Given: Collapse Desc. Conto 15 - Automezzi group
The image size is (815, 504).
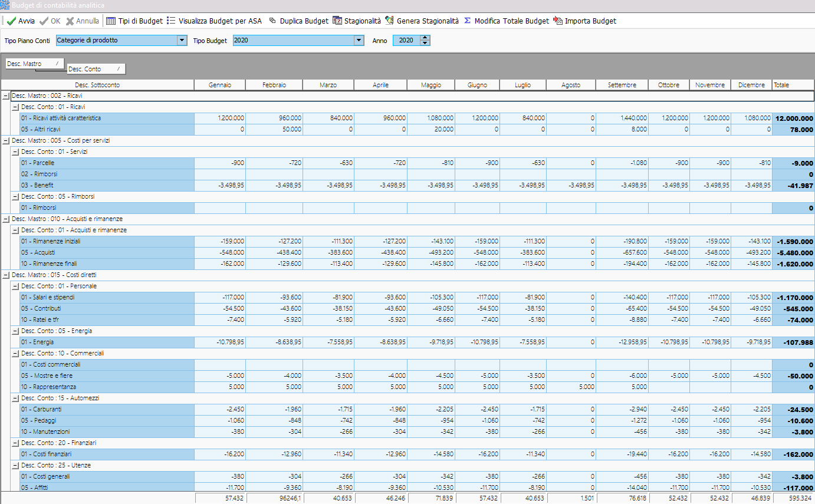Looking at the screenshot, I should (x=15, y=398).
